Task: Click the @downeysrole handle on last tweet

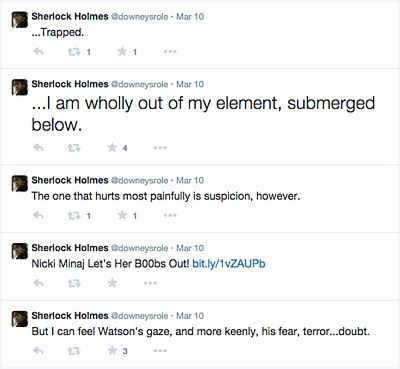Action: [139, 316]
